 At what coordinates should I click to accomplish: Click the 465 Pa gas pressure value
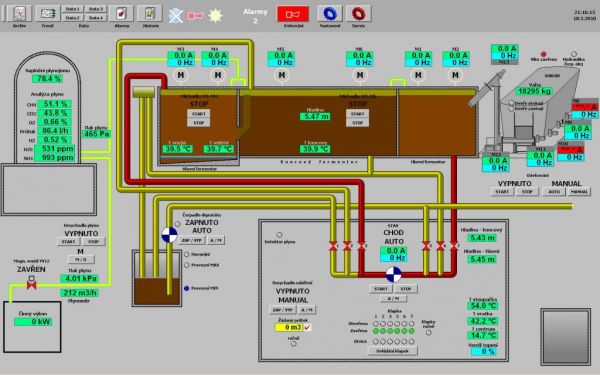tap(96, 134)
